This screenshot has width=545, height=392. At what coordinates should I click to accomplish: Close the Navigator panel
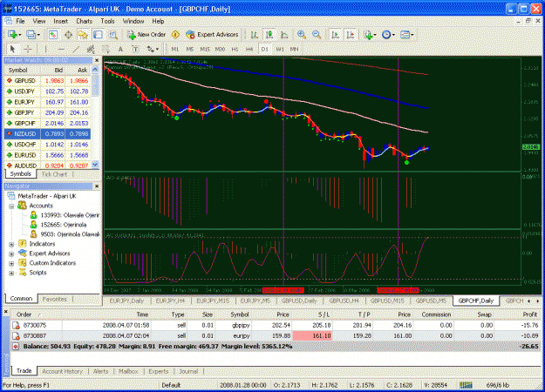pyautogui.click(x=97, y=186)
